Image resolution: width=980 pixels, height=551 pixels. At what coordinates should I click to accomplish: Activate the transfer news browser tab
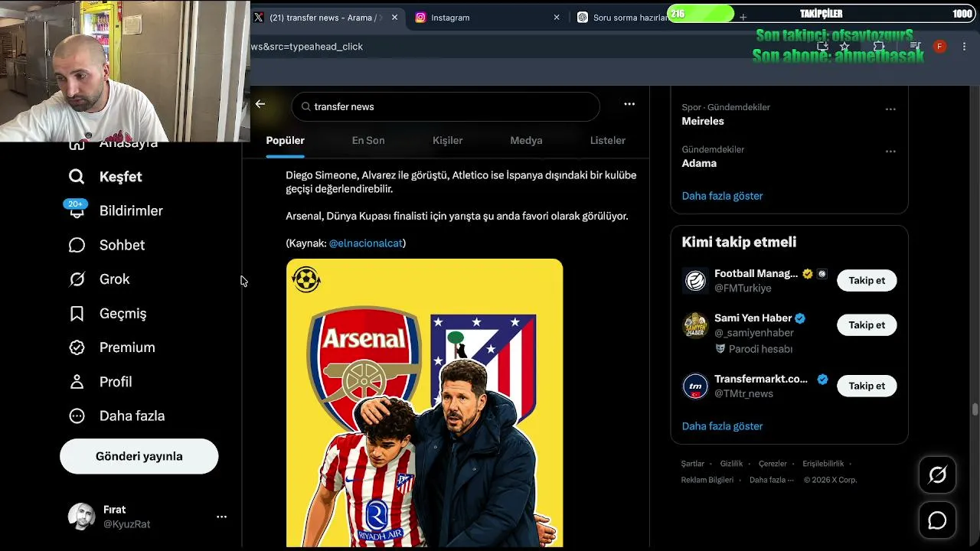click(327, 18)
